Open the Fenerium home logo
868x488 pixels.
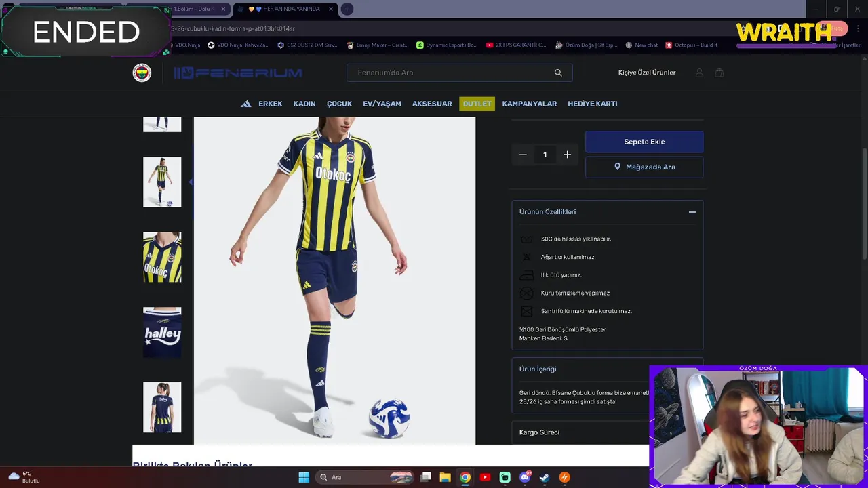[x=238, y=73]
